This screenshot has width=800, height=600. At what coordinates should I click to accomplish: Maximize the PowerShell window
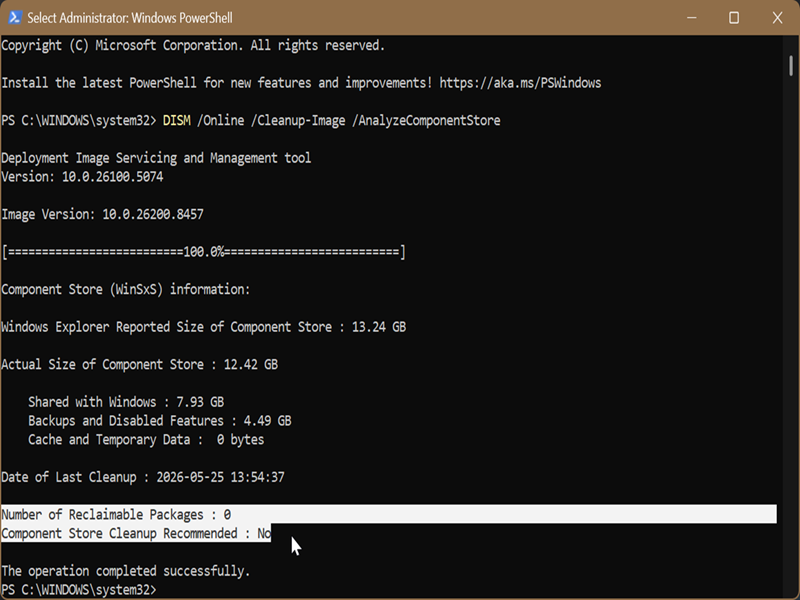coord(734,17)
